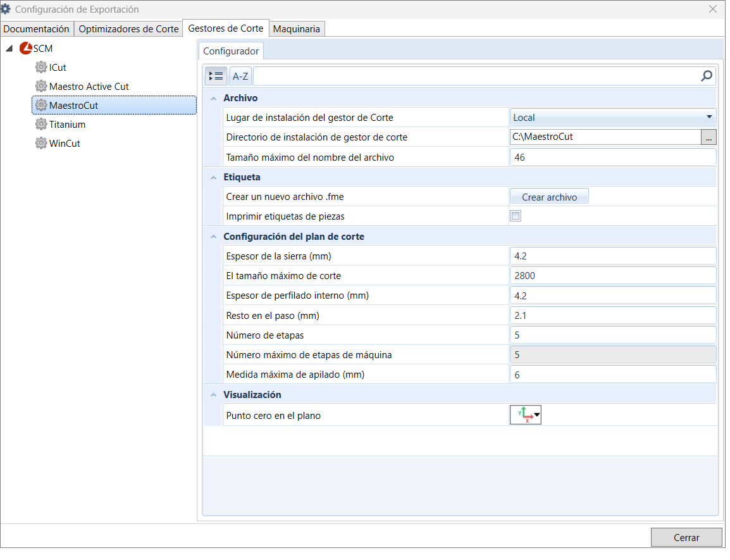Select WinCut in the tree
Image resolution: width=730 pixels, height=560 pixels.
point(65,144)
